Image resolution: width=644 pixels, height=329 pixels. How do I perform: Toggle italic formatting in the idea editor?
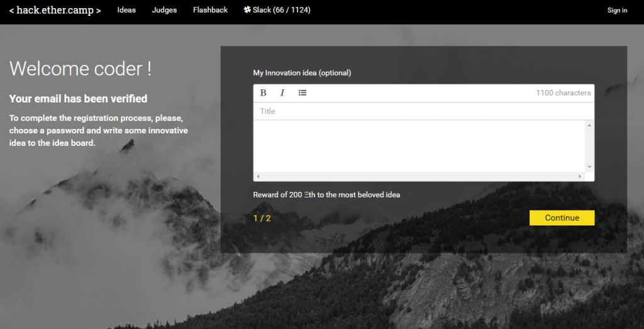pyautogui.click(x=282, y=93)
